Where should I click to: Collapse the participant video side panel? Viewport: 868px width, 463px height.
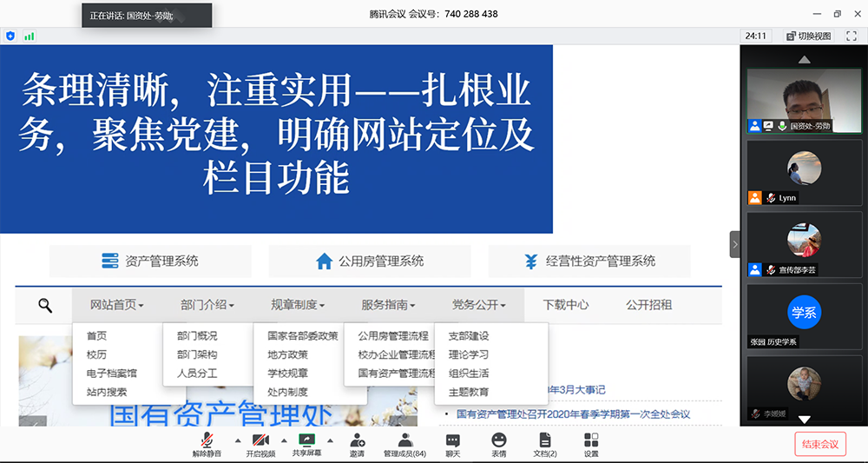[x=734, y=244]
